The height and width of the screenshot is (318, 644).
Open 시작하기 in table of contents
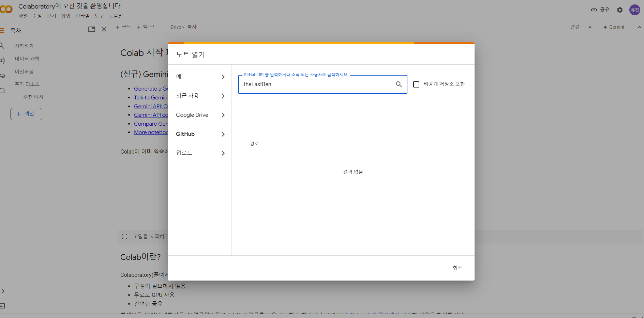pos(24,46)
